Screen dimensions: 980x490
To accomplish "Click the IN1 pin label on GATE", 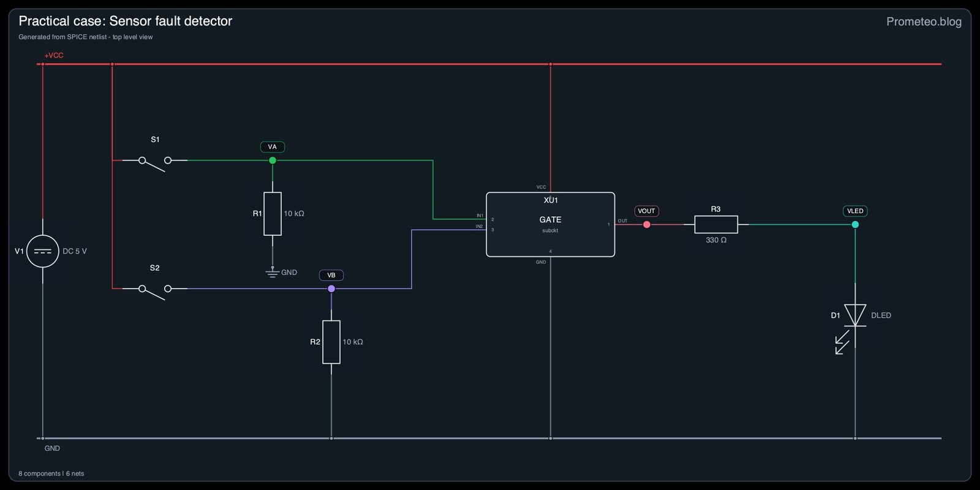I will click(x=480, y=216).
